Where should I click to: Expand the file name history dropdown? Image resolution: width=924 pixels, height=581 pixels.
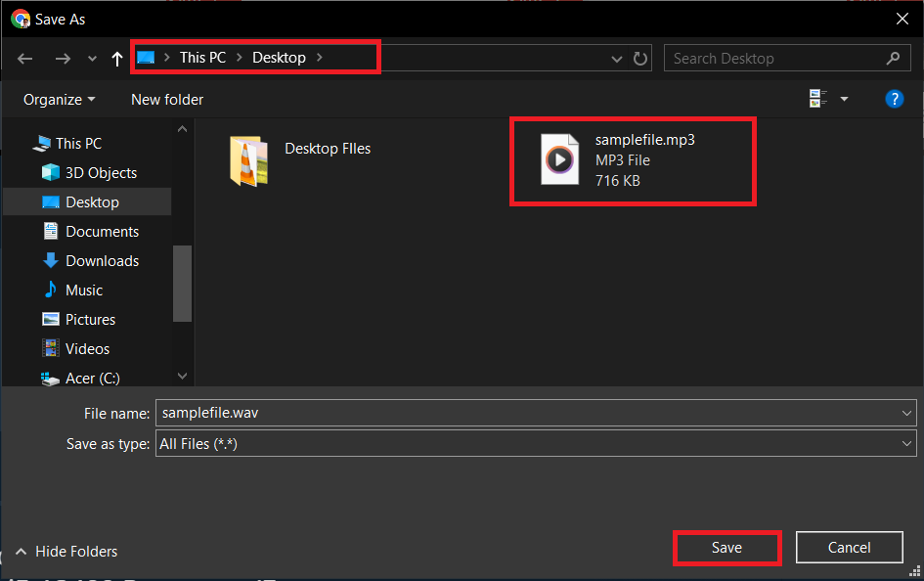(x=906, y=412)
